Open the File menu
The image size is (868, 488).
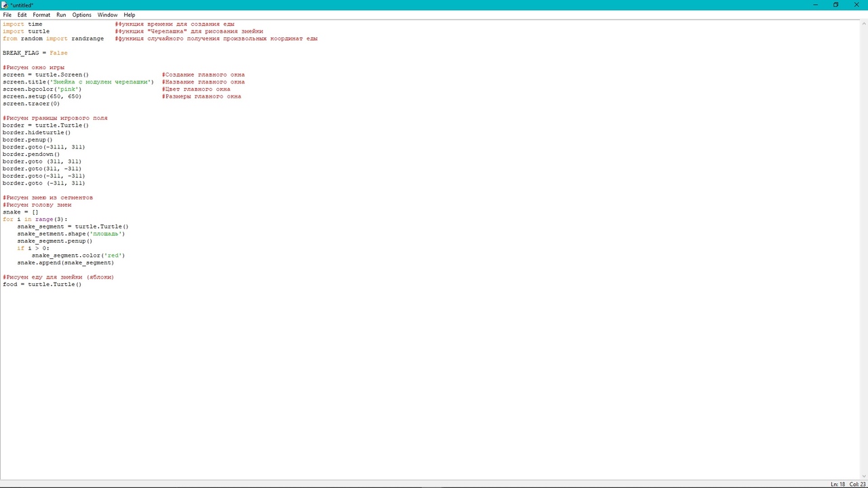[7, 15]
